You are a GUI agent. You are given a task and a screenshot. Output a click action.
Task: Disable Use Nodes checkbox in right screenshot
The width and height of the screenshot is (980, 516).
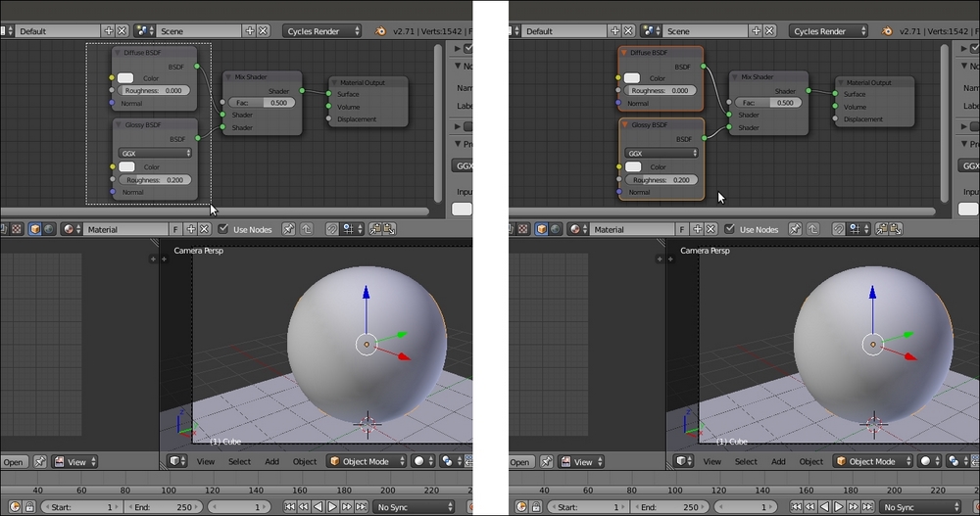tap(730, 229)
